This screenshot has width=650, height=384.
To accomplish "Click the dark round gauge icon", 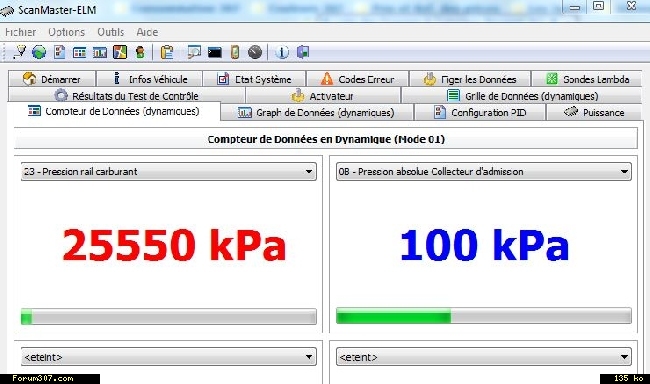I will pyautogui.click(x=255, y=52).
